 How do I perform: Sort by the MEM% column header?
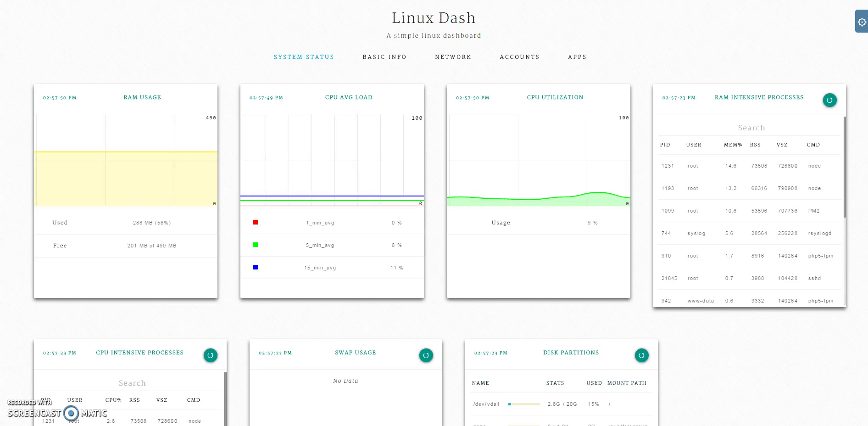point(732,145)
